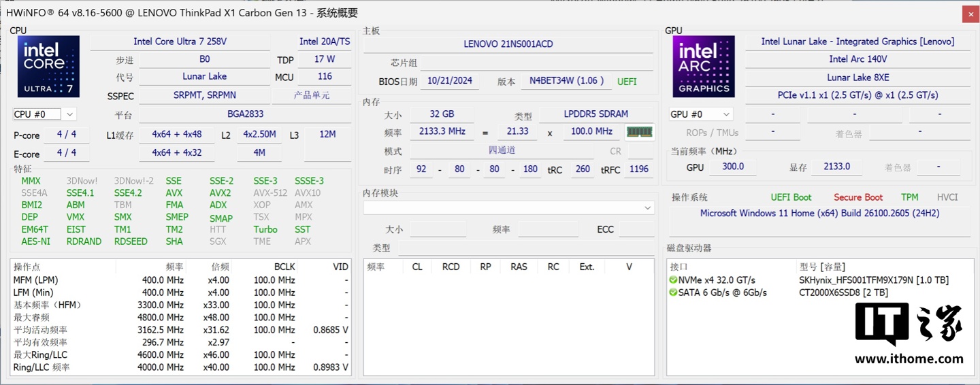Click the Turbo feature flag

click(265, 229)
